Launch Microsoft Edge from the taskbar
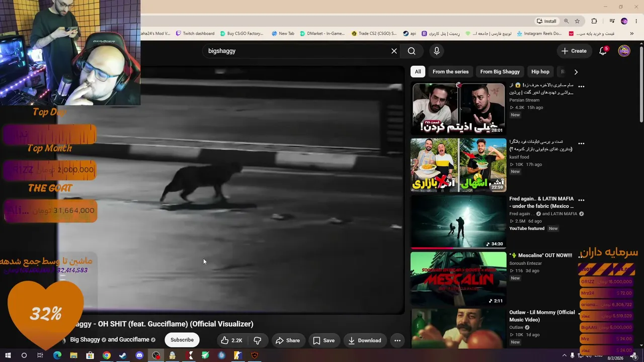This screenshot has width=644, height=362. [57, 355]
